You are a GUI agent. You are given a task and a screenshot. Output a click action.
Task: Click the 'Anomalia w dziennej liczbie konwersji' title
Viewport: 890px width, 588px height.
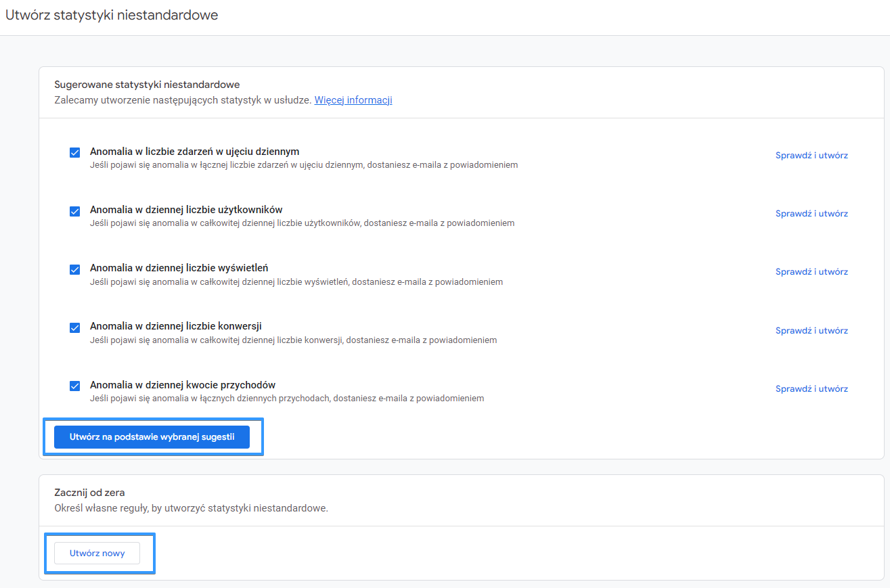(x=176, y=326)
